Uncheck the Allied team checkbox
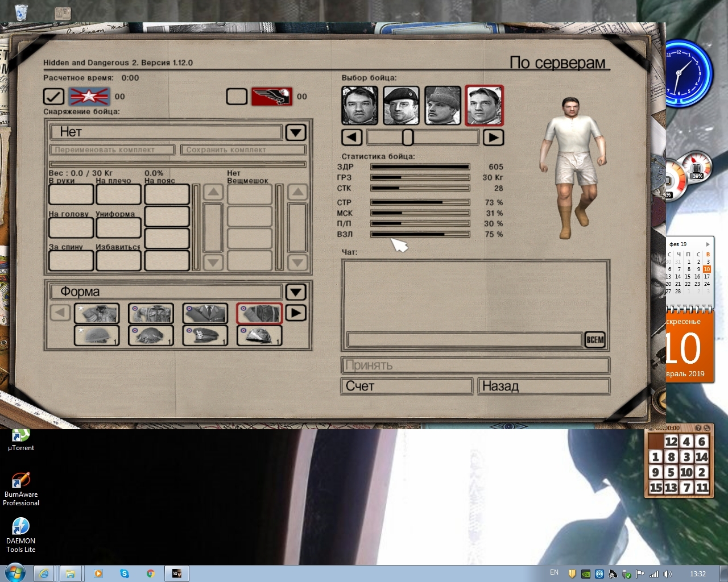This screenshot has height=582, width=728. coord(53,97)
